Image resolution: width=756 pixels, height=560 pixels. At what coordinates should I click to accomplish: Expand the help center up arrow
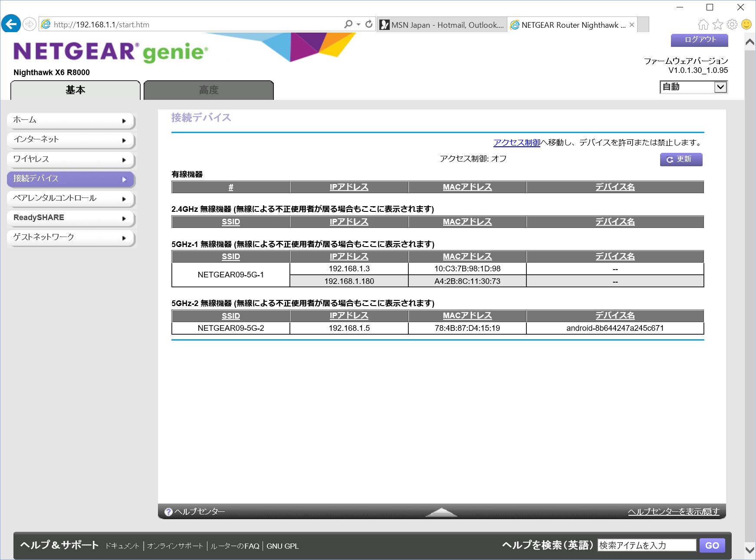click(441, 512)
